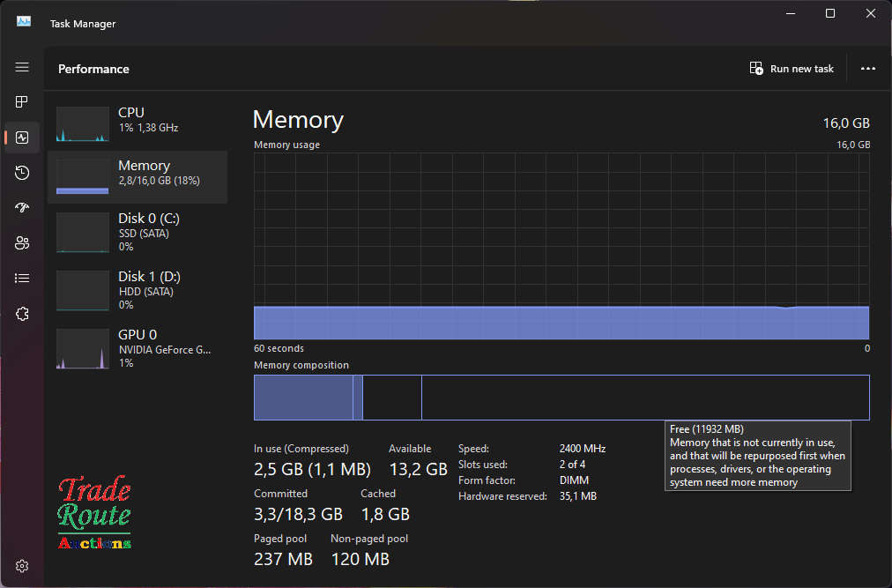
Task: Open the Services puzzle-piece icon
Action: point(22,314)
